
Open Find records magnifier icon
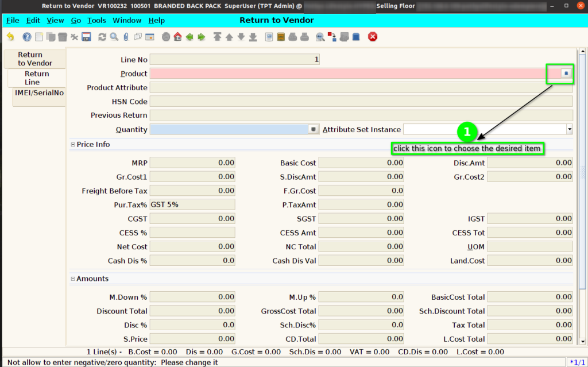coord(114,37)
